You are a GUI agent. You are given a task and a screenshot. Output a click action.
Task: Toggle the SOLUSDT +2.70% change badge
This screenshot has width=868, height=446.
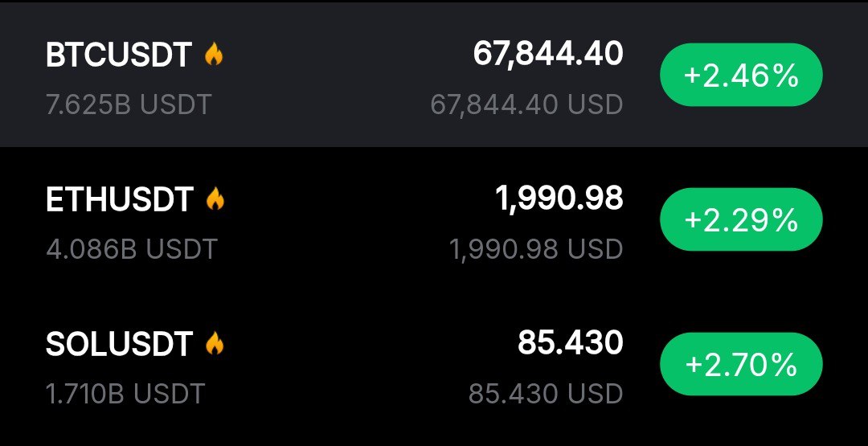(x=741, y=366)
